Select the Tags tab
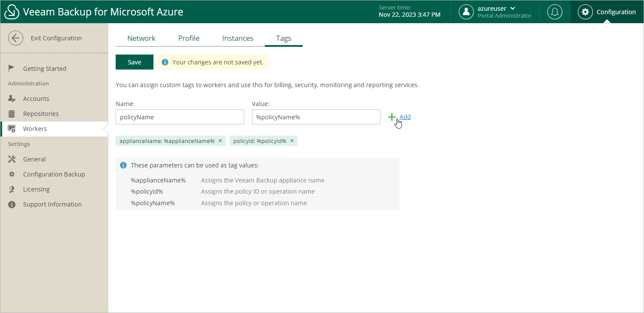Viewport: 644px width, 313px height. 284,38
